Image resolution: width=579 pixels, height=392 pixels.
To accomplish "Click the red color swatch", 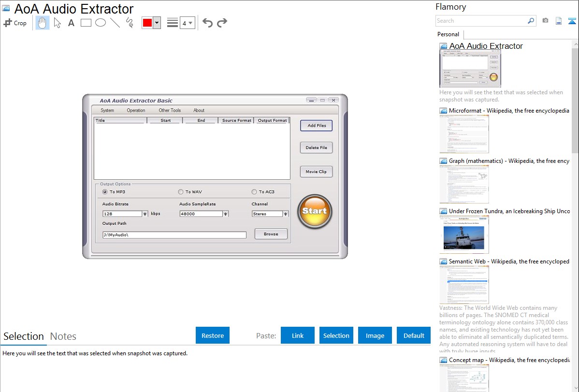I will pyautogui.click(x=147, y=23).
